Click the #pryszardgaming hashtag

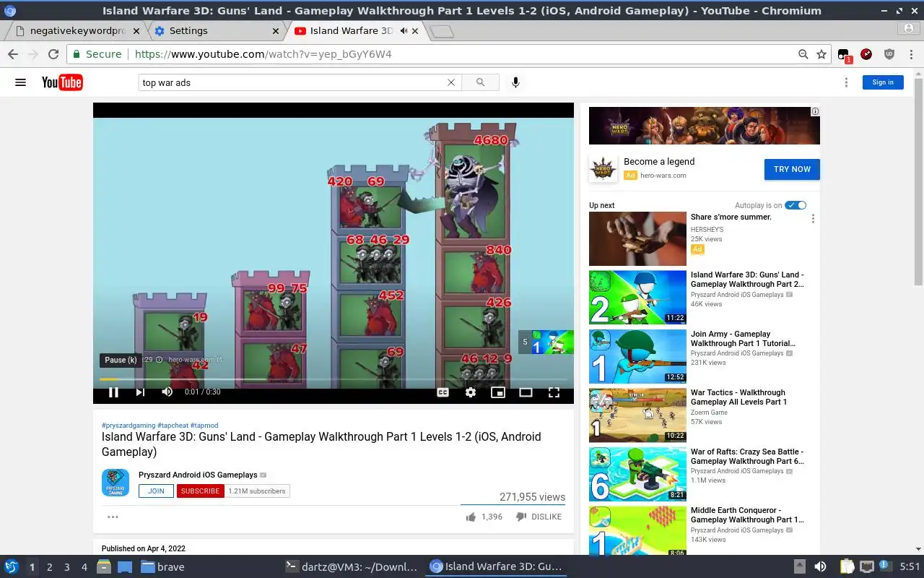128,426
